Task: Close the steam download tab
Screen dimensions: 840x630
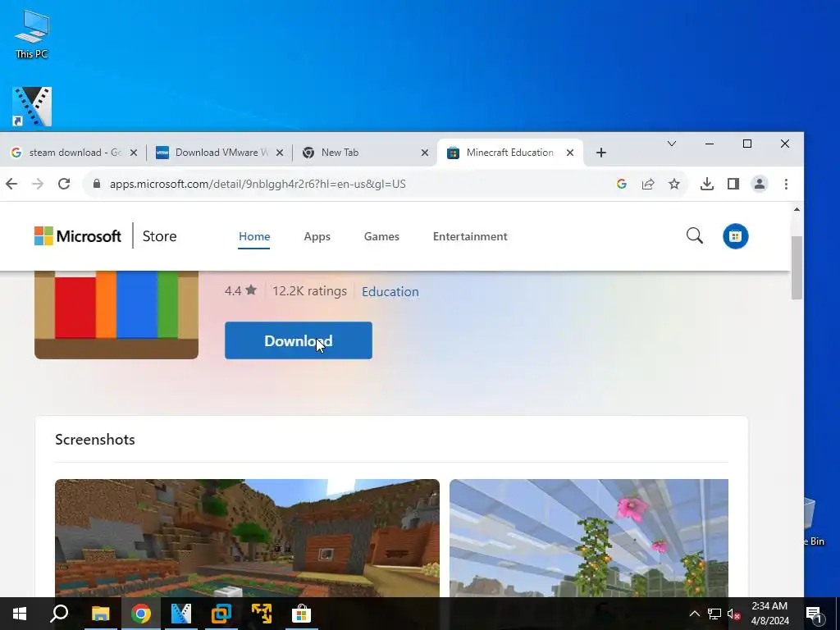Action: click(x=134, y=153)
